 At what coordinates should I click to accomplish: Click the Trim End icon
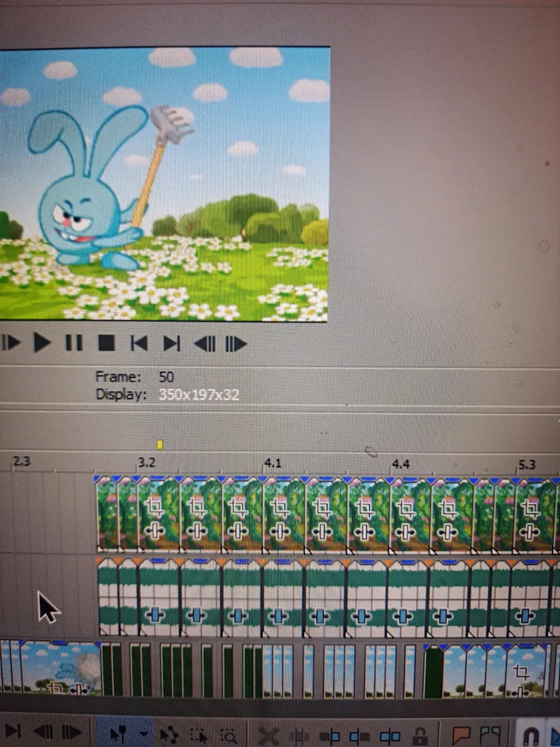(360, 737)
